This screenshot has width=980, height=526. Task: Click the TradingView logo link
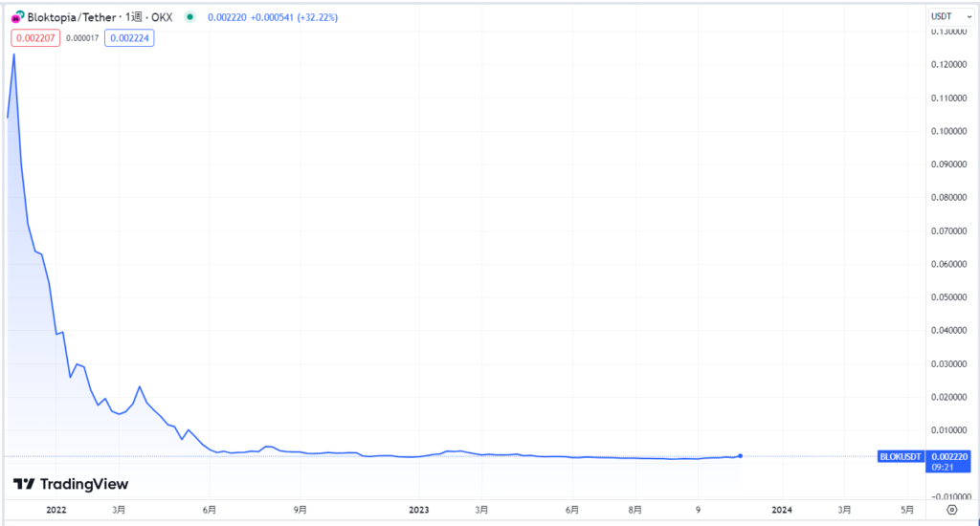click(71, 484)
